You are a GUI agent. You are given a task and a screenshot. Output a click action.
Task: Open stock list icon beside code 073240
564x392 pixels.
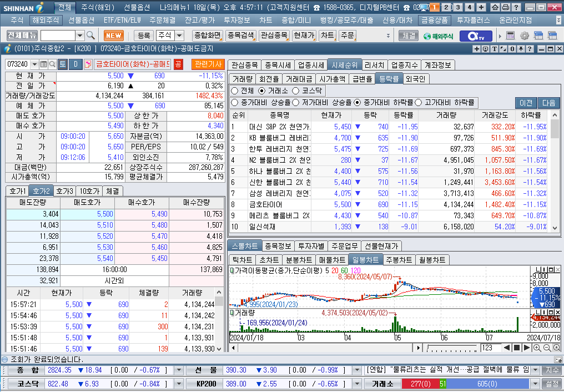(43, 64)
